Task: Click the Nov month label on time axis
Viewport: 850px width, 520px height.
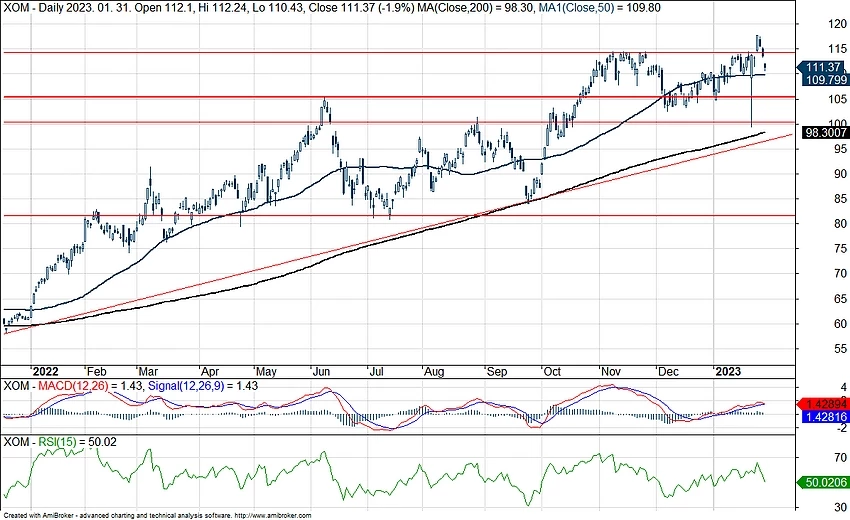Action: (611, 371)
